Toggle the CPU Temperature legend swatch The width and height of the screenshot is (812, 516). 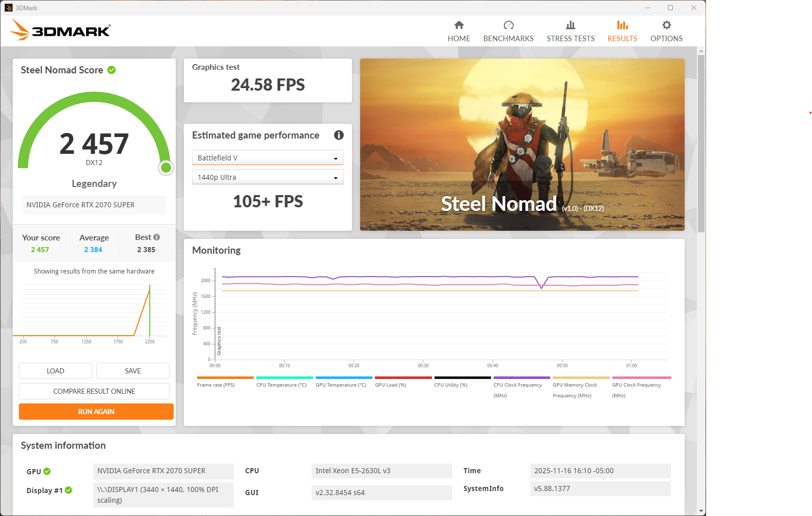click(x=285, y=378)
